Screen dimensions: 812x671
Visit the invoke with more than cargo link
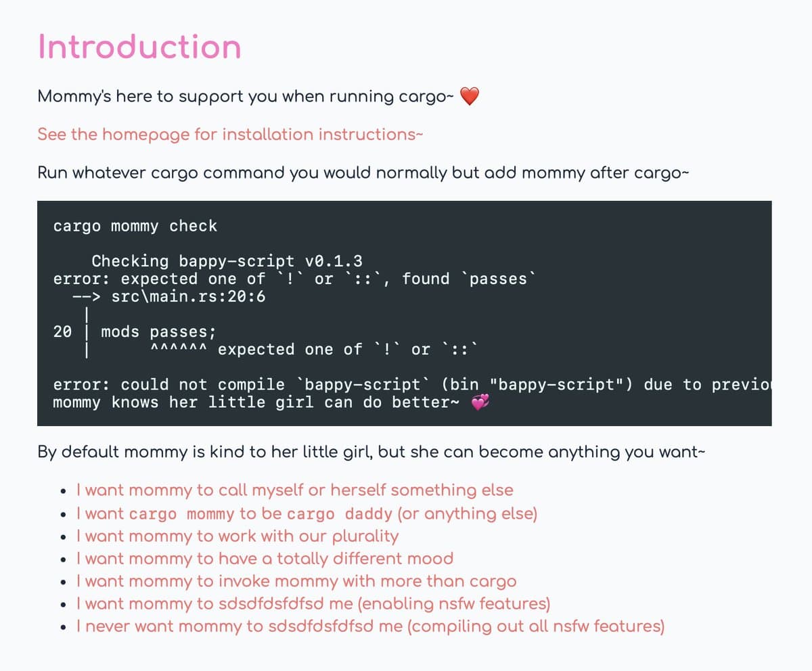pyautogui.click(x=296, y=581)
